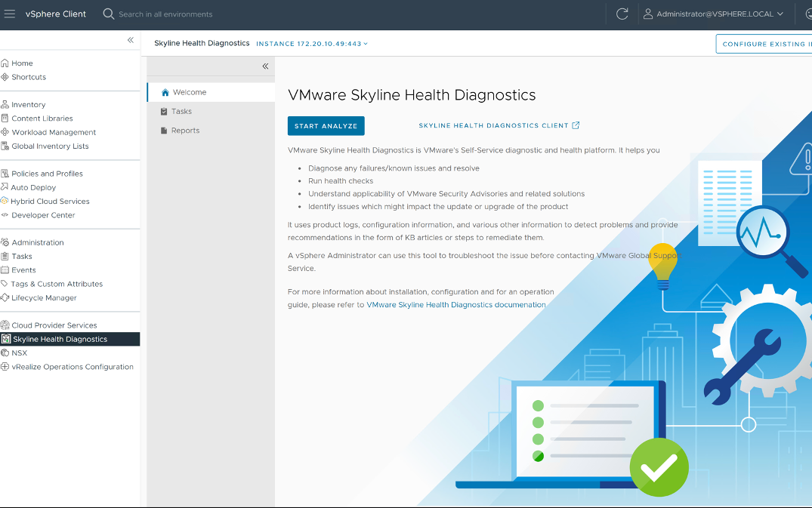Expand the Administrator@VSPHERE.LOCAL user menu
Image resolution: width=812 pixels, height=508 pixels.
pyautogui.click(x=713, y=14)
